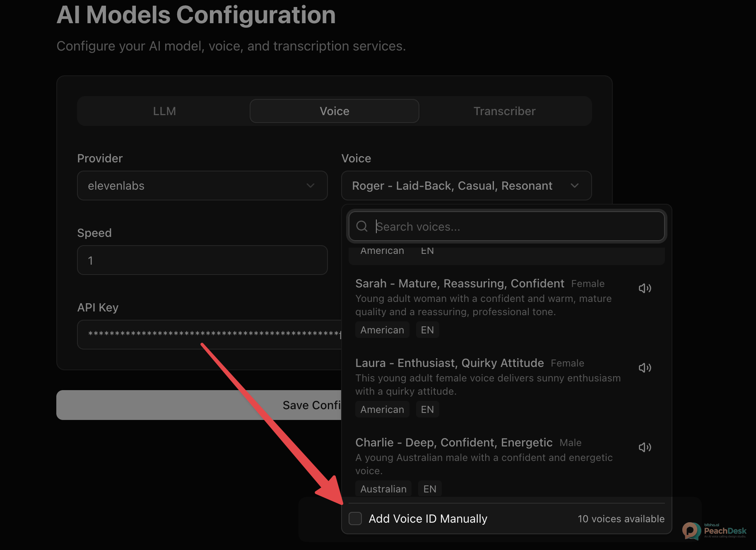Click the masked API Key field
The image size is (756, 550).
209,335
